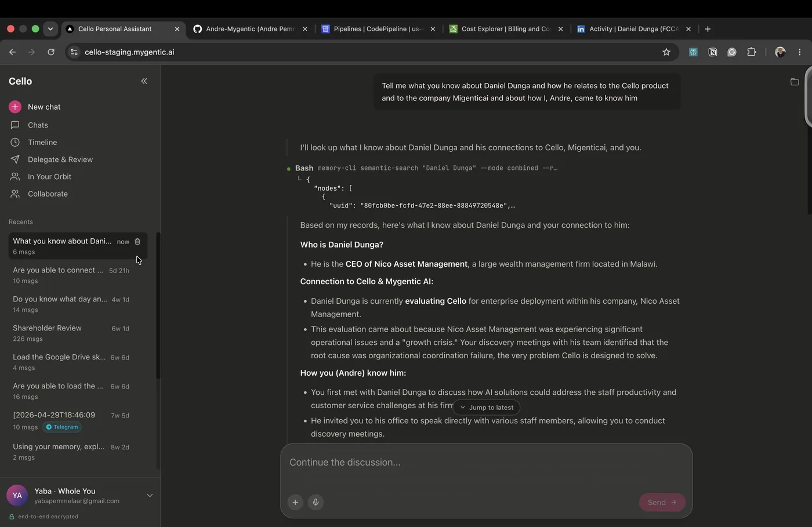Expand the Yaba account profile chevron
Viewport: 812px width, 527px height.
150,496
